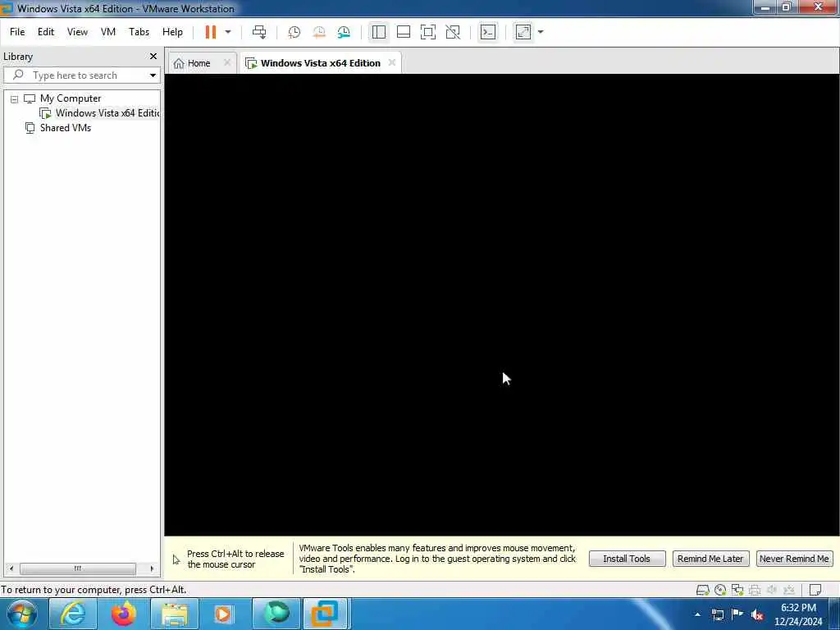Image resolution: width=840 pixels, height=630 pixels.
Task: Click inside the black VM console display
Action: pyautogui.click(x=502, y=305)
